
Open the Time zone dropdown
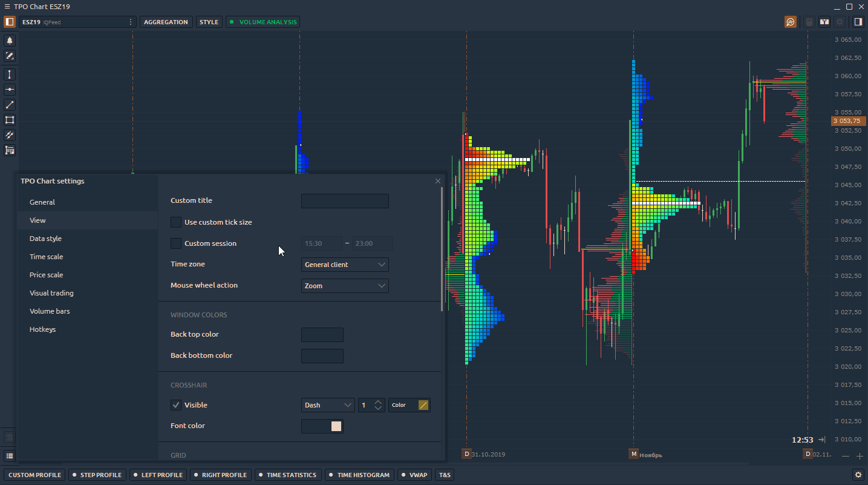click(345, 265)
